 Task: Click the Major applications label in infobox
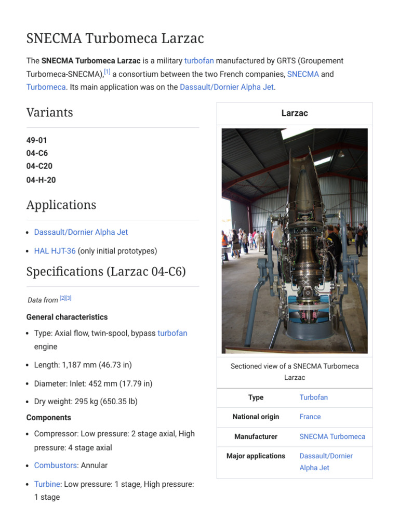256,456
